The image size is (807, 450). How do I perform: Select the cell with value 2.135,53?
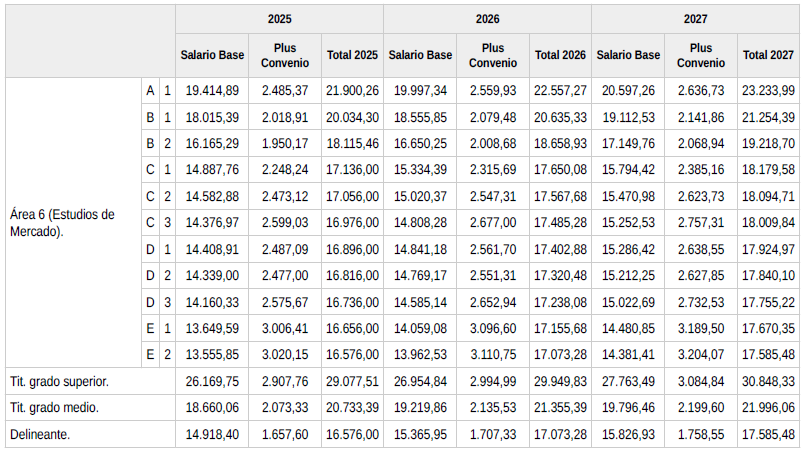[x=493, y=408]
